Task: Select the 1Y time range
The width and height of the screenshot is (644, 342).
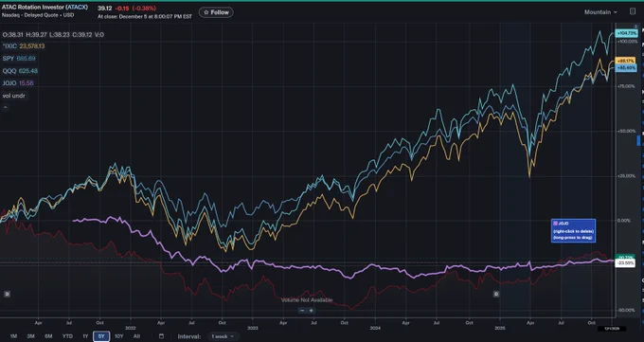Action: [85, 336]
